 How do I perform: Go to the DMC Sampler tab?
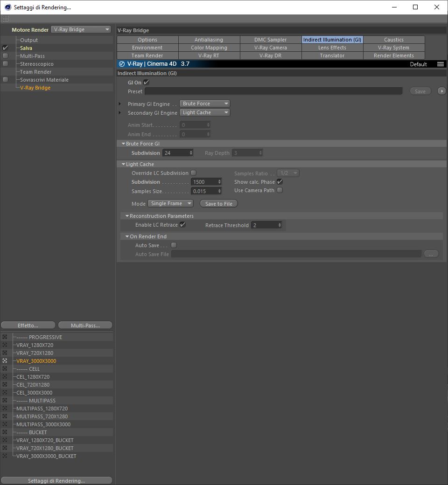[270, 40]
